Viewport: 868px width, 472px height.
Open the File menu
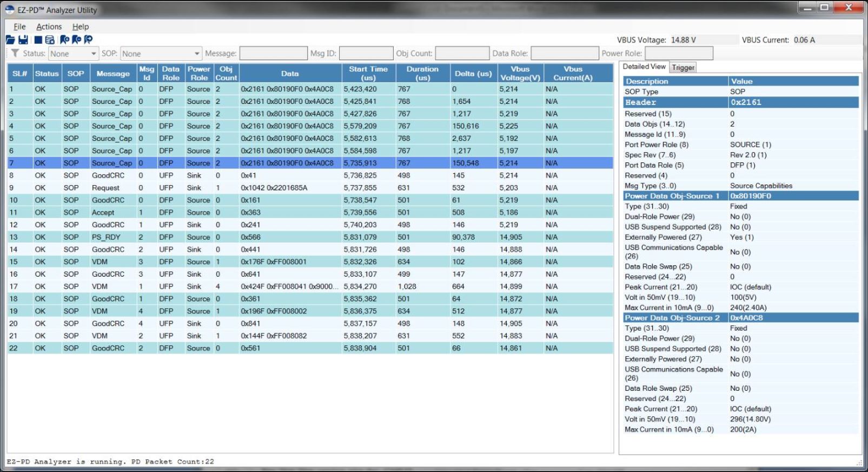[x=19, y=27]
